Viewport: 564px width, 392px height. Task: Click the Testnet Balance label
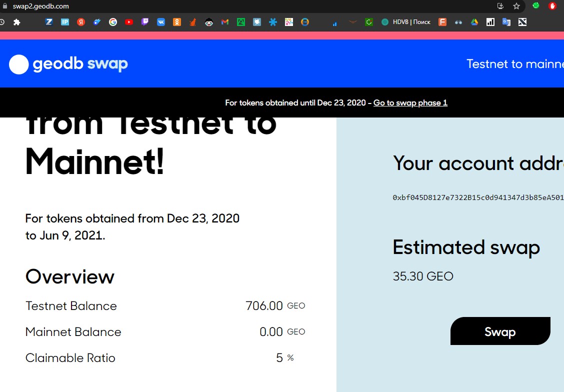tap(71, 305)
